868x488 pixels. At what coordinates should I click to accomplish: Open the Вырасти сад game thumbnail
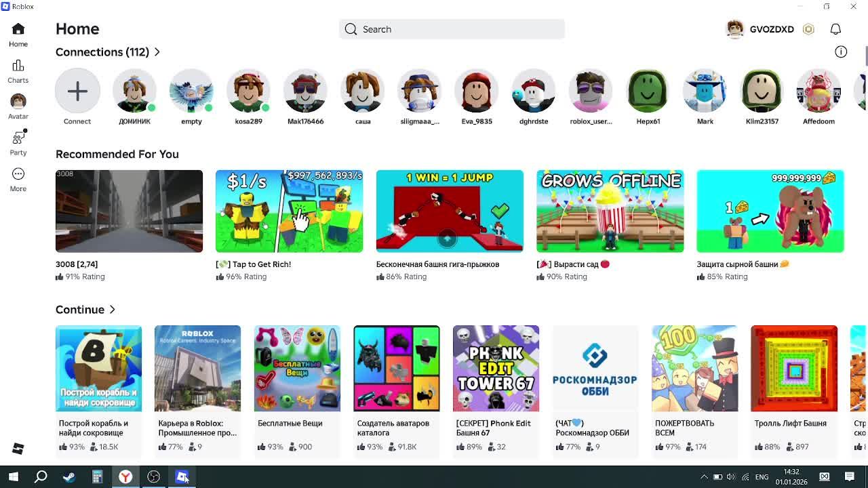tap(610, 211)
